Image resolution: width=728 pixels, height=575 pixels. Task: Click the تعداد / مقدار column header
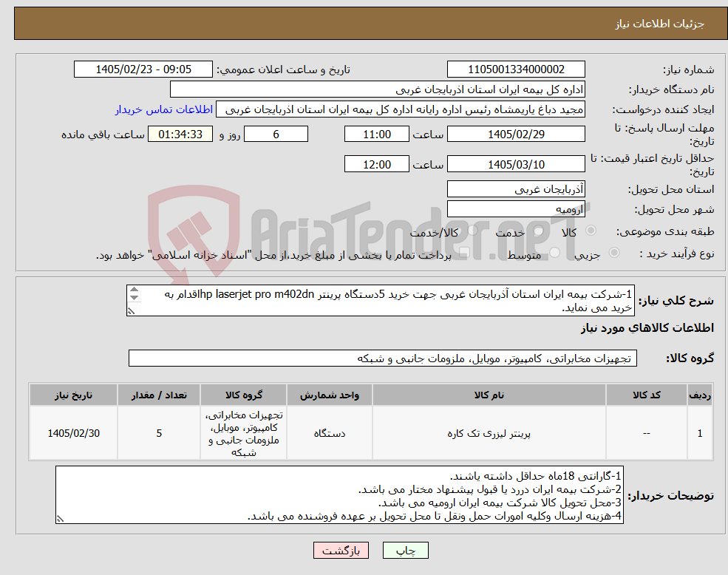click(159, 395)
